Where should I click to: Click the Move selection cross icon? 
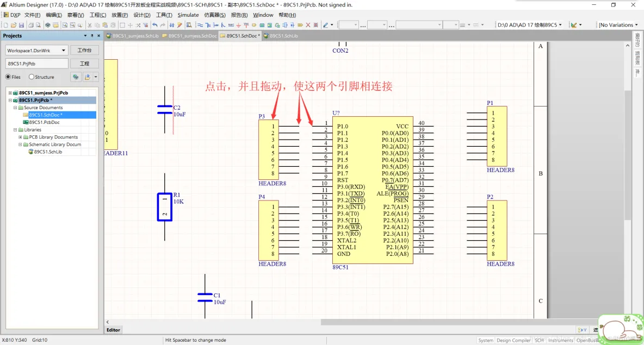click(130, 25)
